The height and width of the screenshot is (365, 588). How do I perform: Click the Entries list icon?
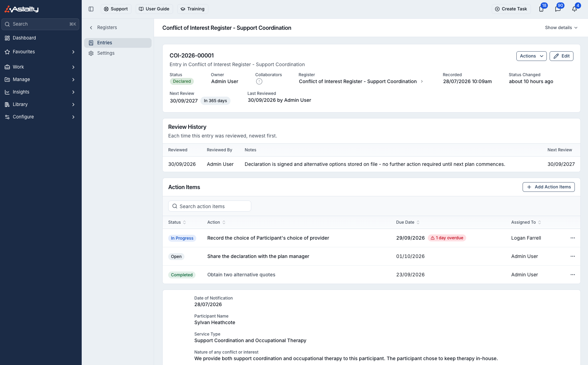[x=91, y=43]
